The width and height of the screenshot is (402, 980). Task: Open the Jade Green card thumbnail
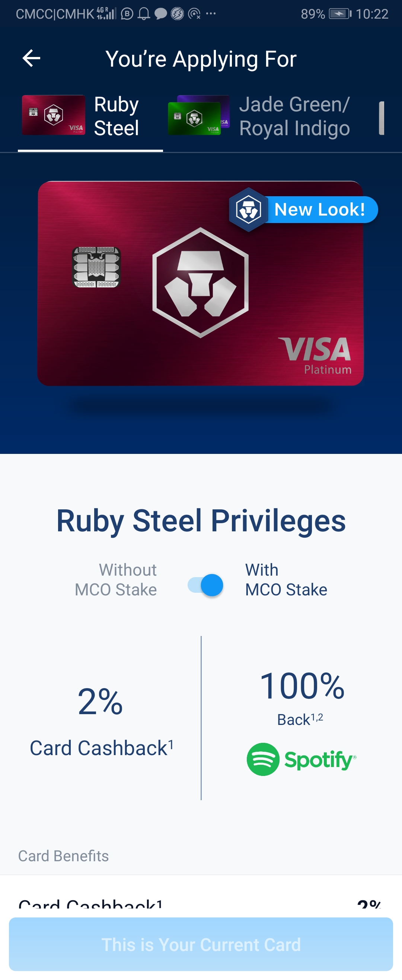pyautogui.click(x=194, y=118)
